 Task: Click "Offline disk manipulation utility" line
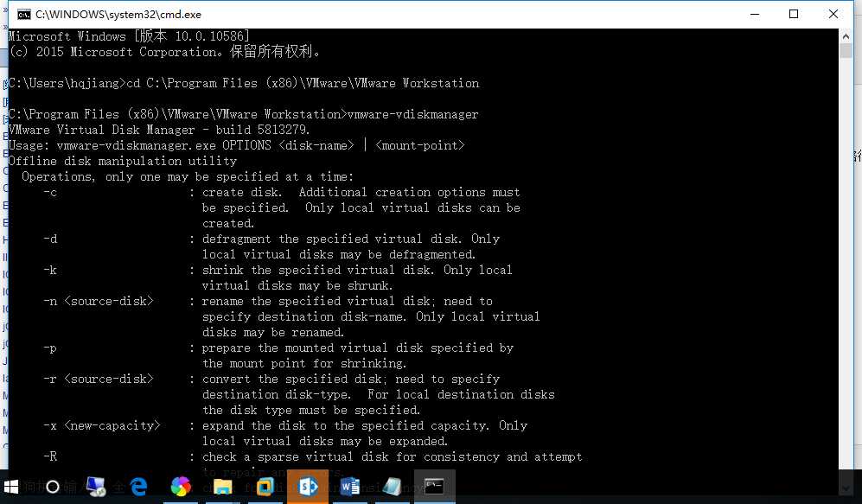pyautogui.click(x=123, y=161)
